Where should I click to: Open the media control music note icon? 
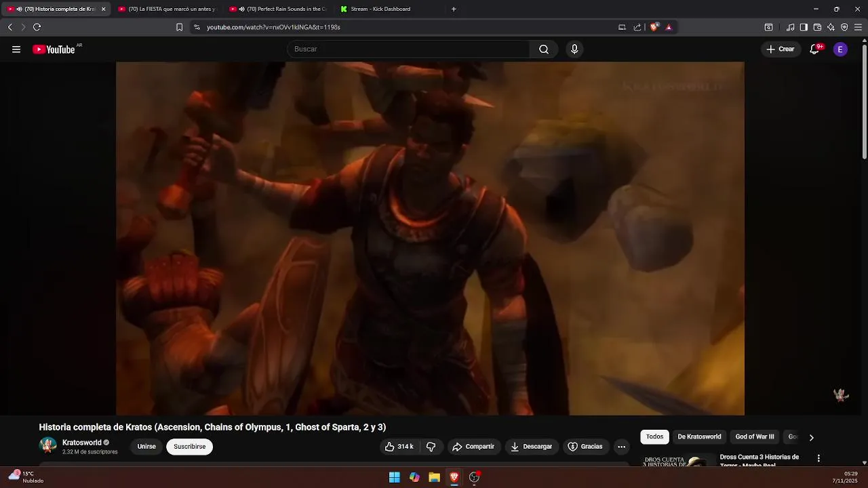pyautogui.click(x=790, y=27)
